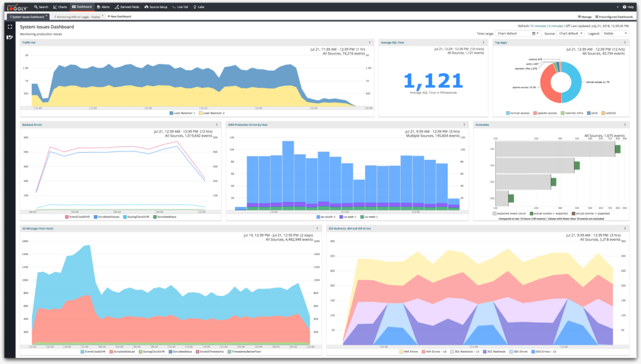Click the fullscreen icon in left sidebar
This screenshot has width=641, height=364.
[x=10, y=27]
